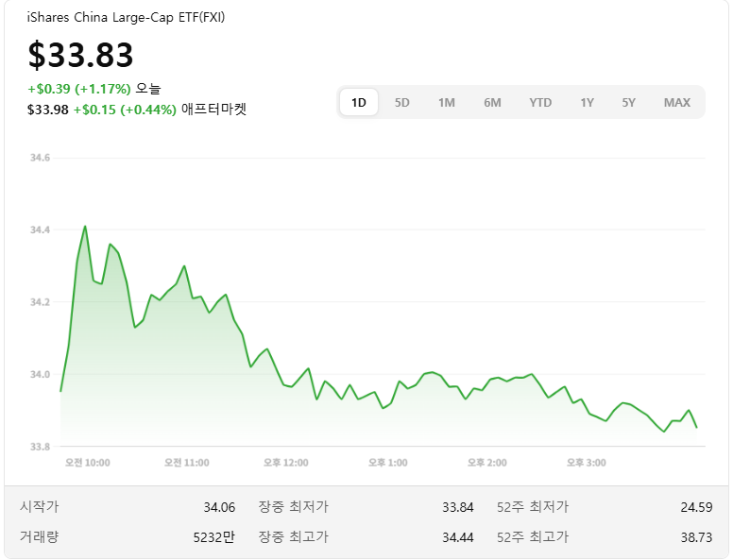
Task: Click the 34.6 y-axis label
Action: [x=40, y=158]
